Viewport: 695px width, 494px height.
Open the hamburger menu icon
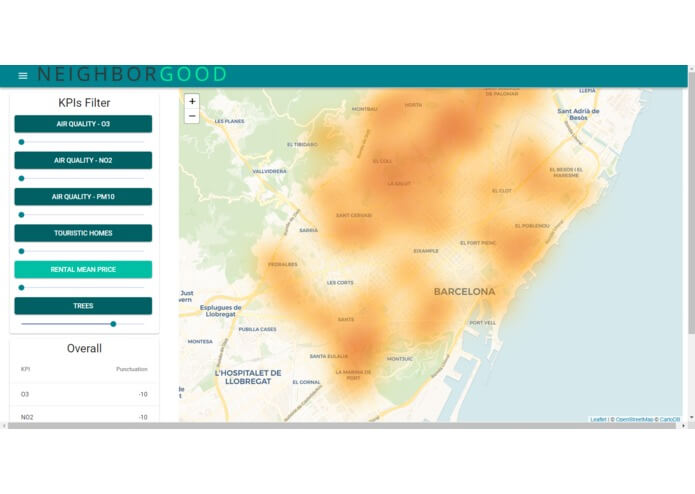pos(23,76)
